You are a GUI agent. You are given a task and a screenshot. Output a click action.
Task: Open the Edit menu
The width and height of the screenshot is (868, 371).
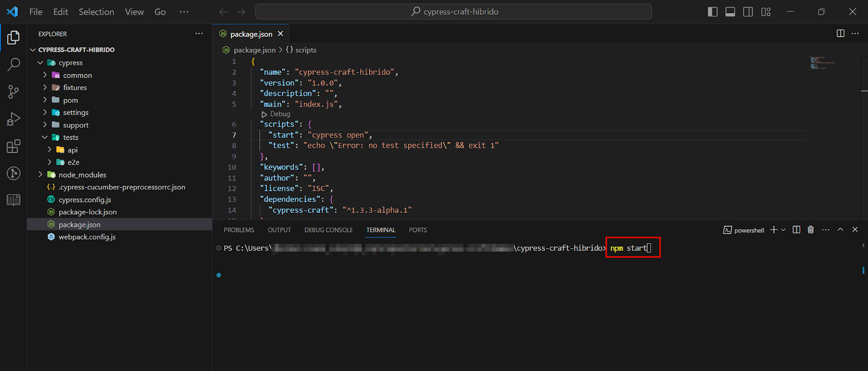(61, 12)
